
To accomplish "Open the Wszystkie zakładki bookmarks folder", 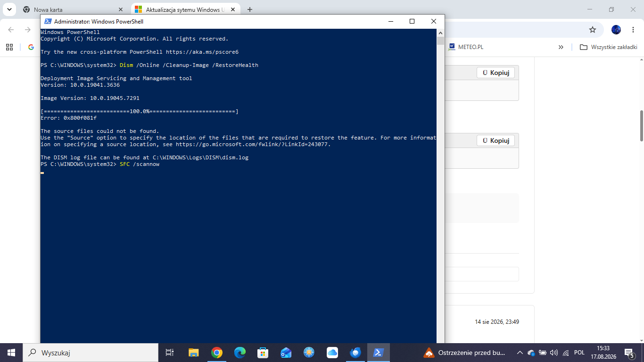I will [608, 47].
